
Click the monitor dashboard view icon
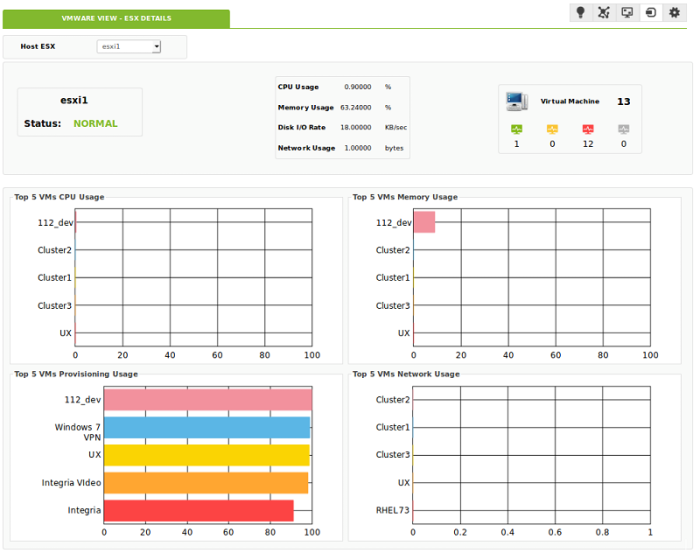click(x=627, y=13)
